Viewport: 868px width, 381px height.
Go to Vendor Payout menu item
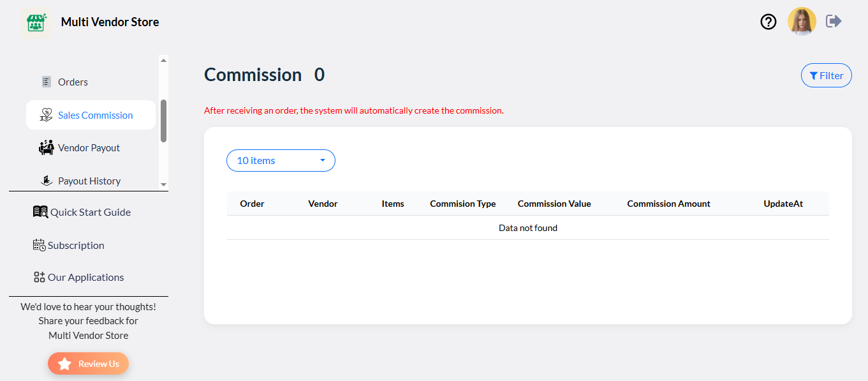89,147
